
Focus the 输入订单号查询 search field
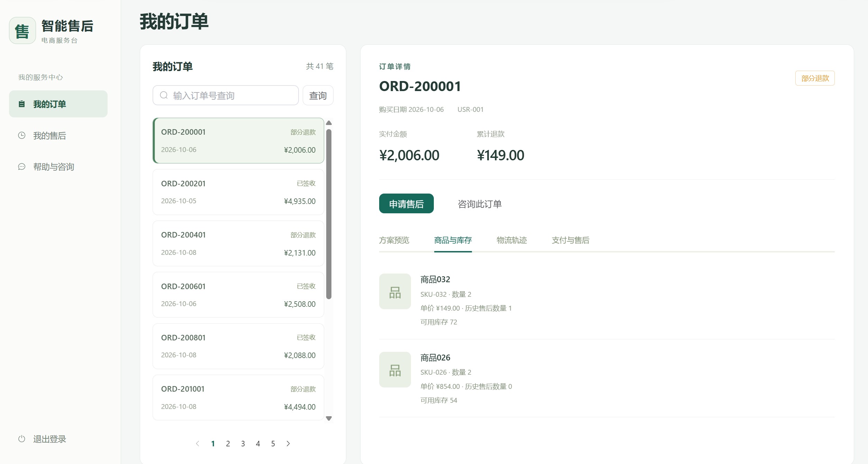(x=226, y=95)
